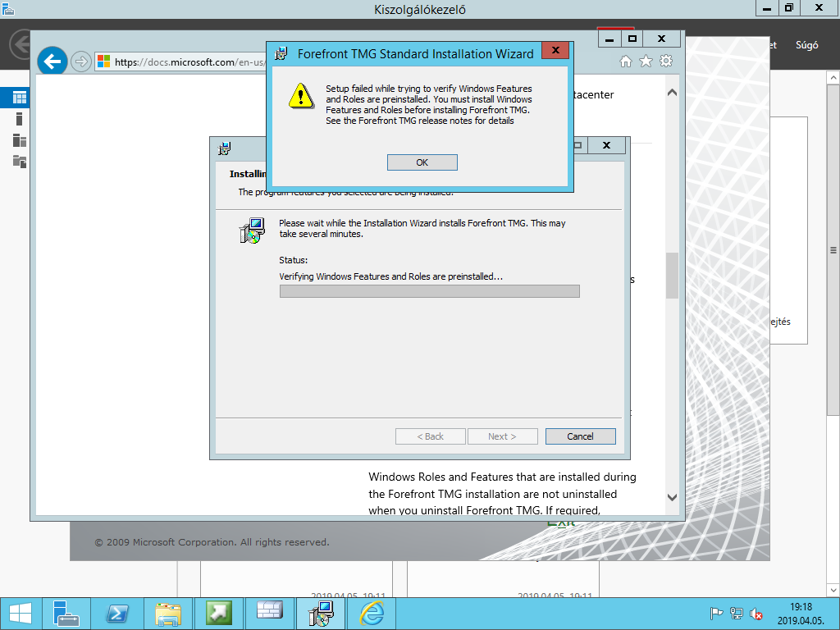840x630 pixels.
Task: Select all servers icon in sidebar
Action: point(20,140)
